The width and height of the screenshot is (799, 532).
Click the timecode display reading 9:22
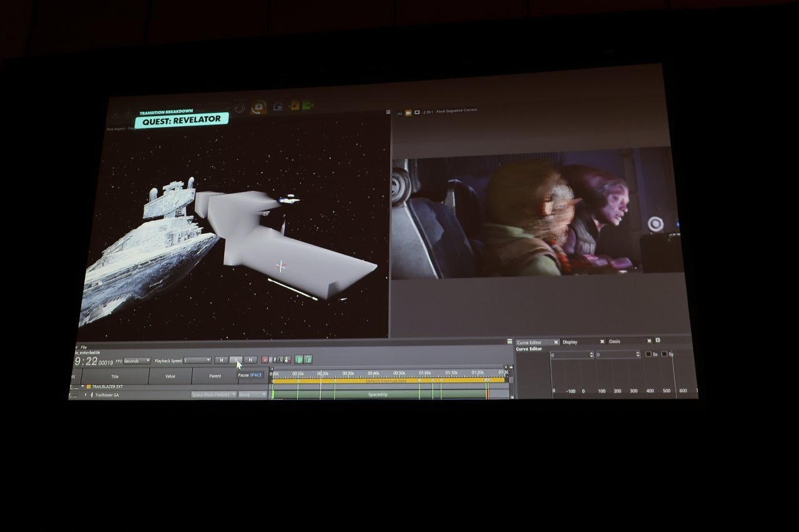point(86,362)
